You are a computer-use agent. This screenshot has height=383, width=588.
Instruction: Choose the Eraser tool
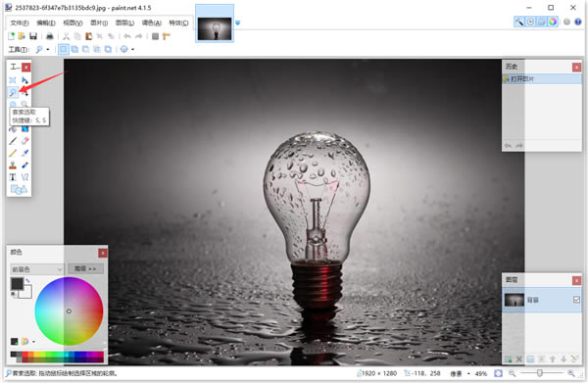click(x=24, y=141)
